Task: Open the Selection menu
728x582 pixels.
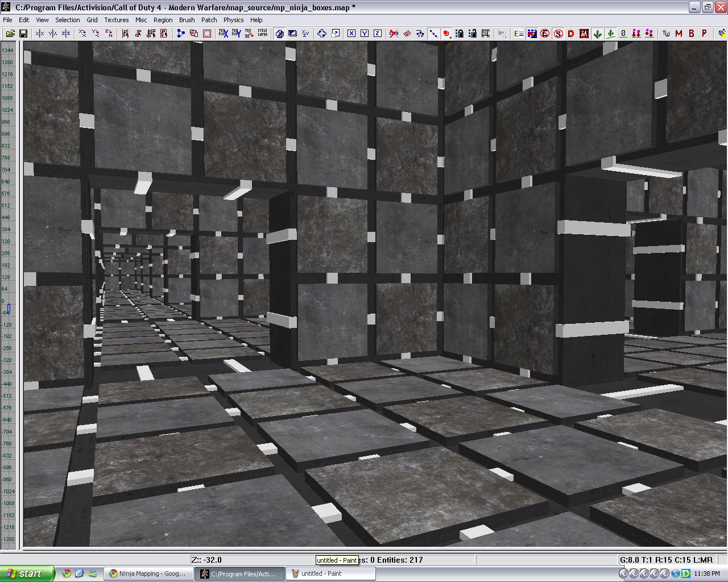Action: coord(68,20)
